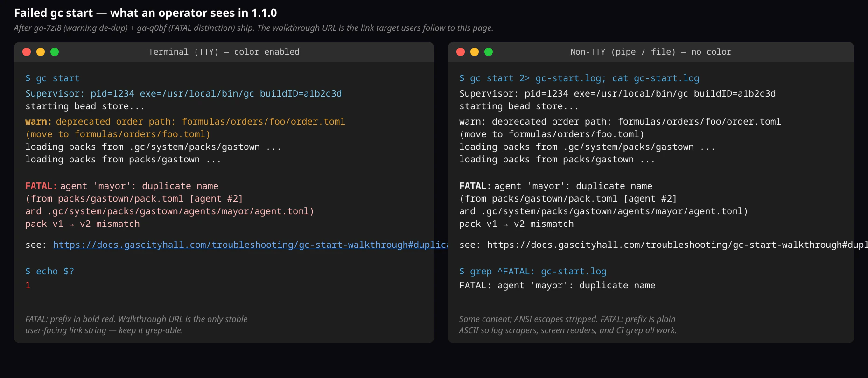The image size is (868, 378).
Task: Click red bold 'FATAL:' line in TTY terminal
Action: 122,186
